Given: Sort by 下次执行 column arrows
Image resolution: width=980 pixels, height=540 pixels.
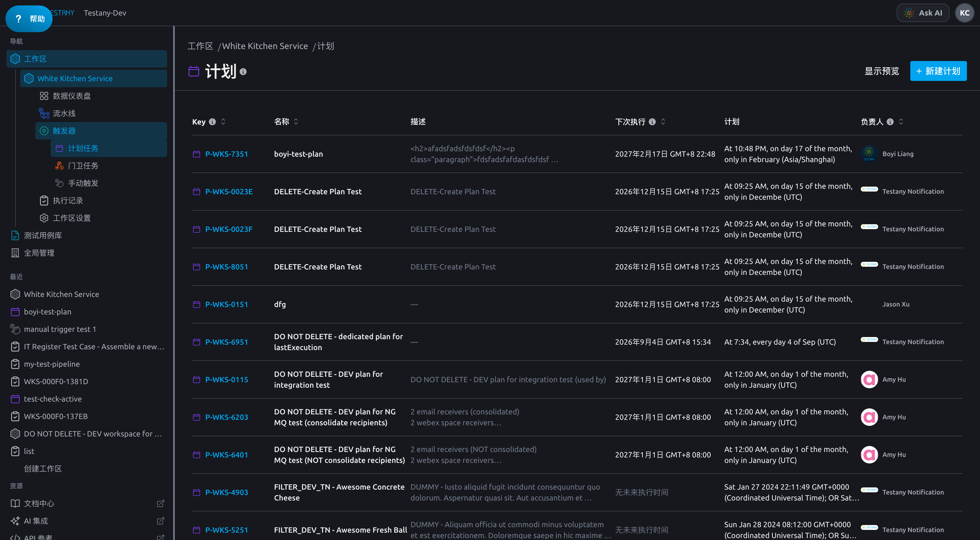Looking at the screenshot, I should point(663,122).
